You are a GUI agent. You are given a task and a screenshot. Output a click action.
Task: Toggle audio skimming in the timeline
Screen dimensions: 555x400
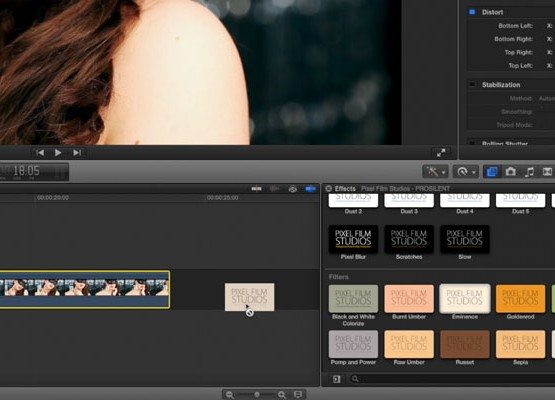pos(274,189)
